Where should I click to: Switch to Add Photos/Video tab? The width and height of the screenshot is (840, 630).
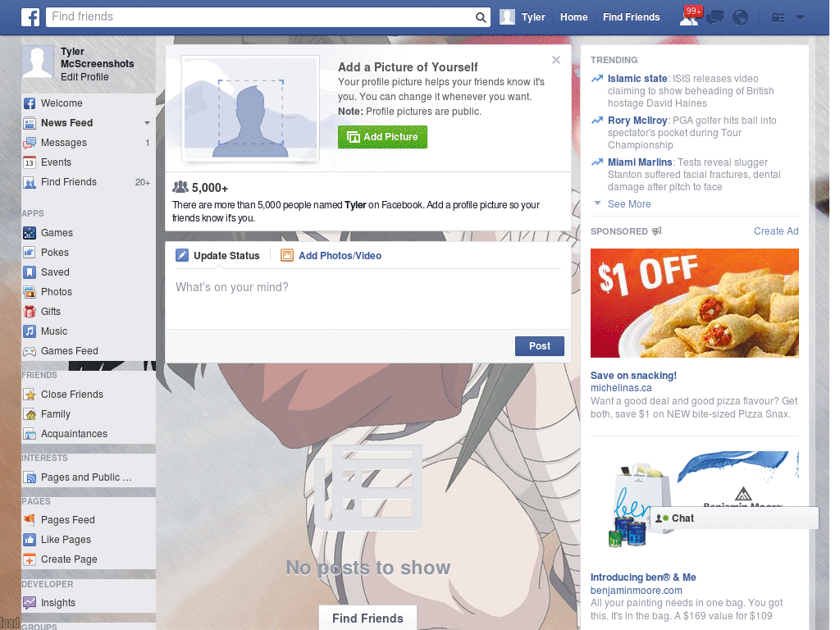pyautogui.click(x=331, y=256)
